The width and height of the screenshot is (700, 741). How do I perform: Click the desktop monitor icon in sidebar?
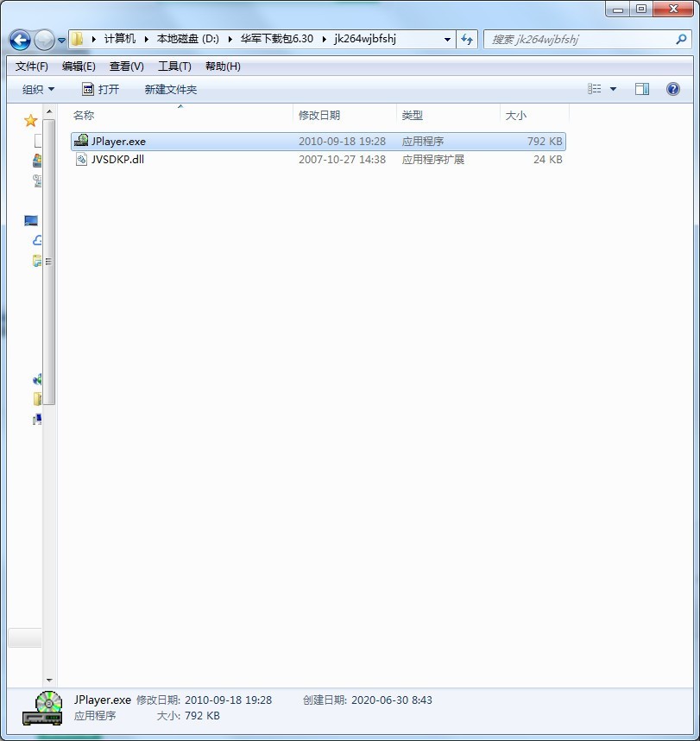point(31,221)
